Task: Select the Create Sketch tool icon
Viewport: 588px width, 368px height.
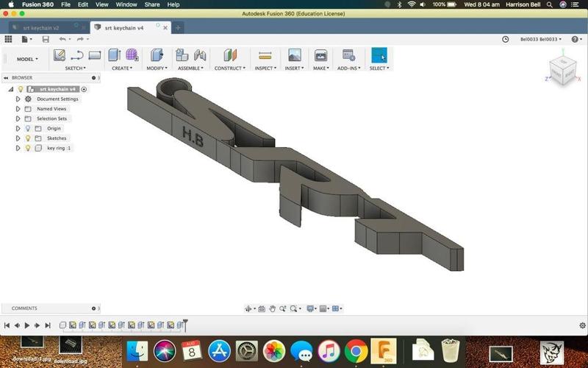Action: click(60, 56)
